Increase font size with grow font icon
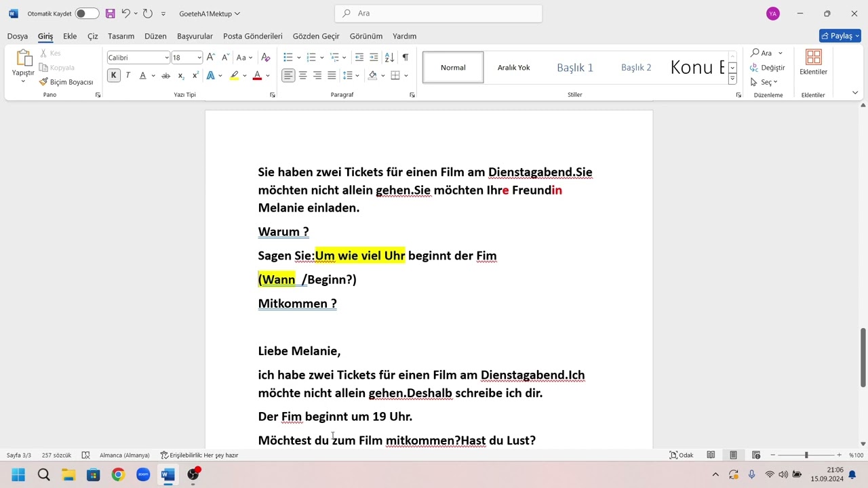The height and width of the screenshot is (488, 868). [x=211, y=58]
